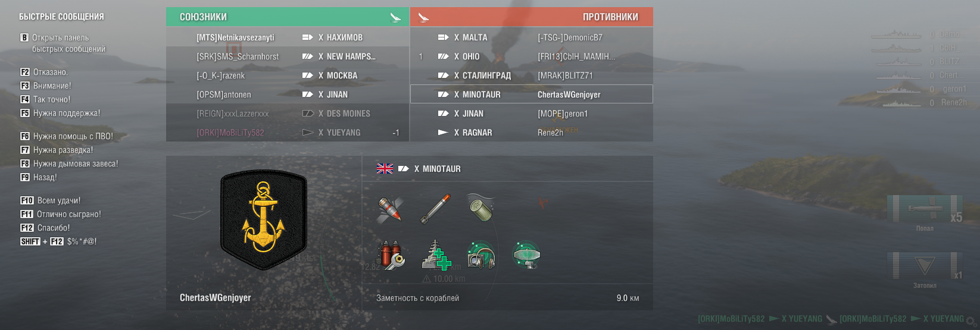Select the armor-piercing shell icon
Screen dimensions: 980x330
pos(391,209)
